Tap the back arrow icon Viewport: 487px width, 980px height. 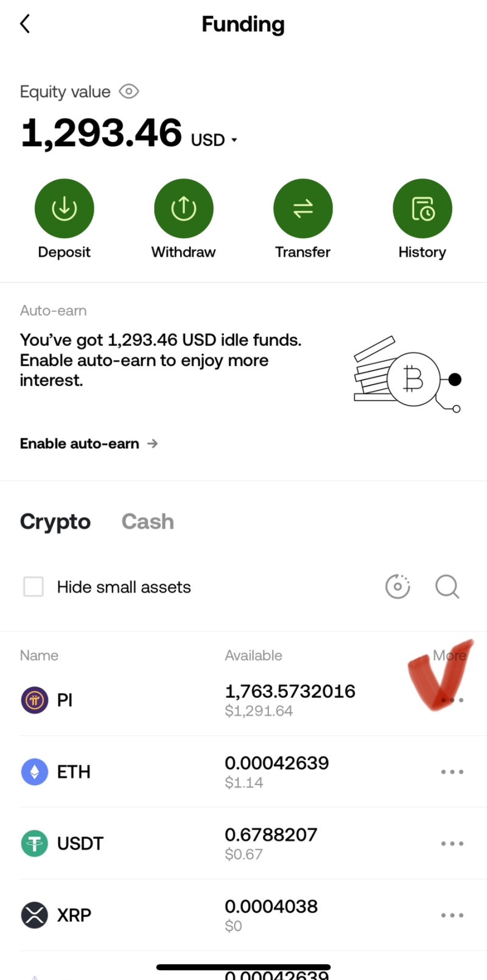pyautogui.click(x=25, y=24)
